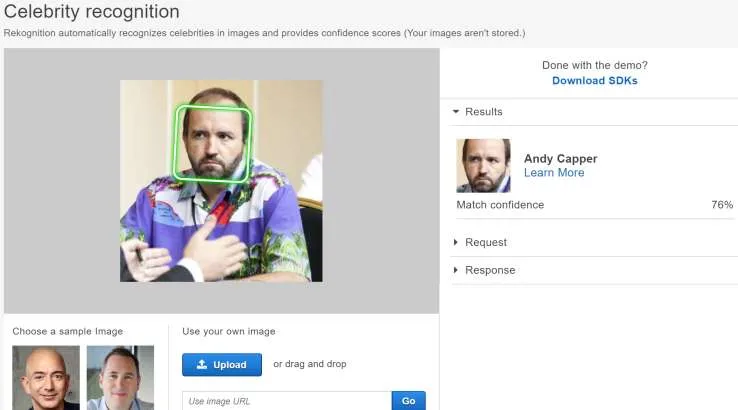
Task: Expand the Request section
Action: tap(456, 242)
